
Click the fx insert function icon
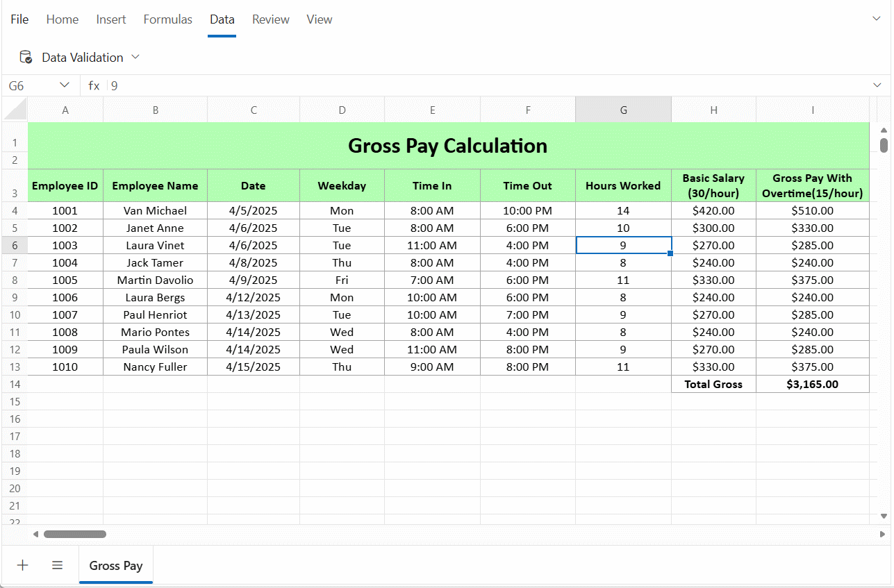[94, 85]
